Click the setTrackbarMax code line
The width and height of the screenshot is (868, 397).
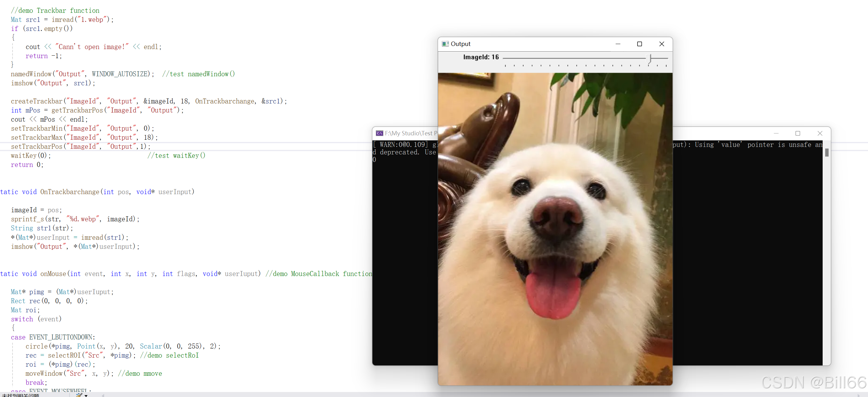(x=84, y=137)
